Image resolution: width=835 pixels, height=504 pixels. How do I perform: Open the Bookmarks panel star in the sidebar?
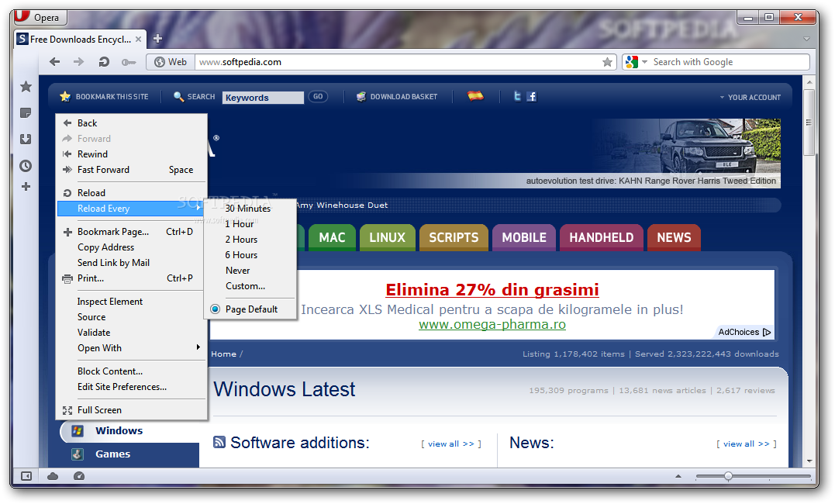26,86
